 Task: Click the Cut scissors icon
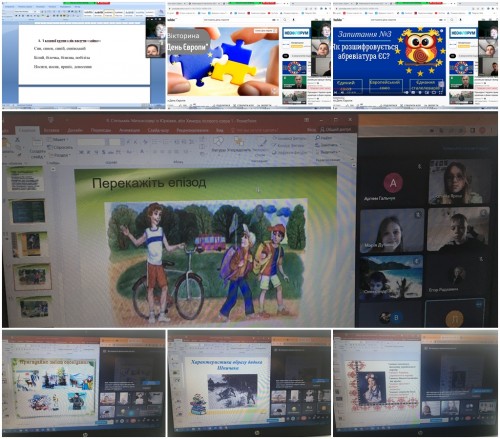tap(17, 140)
